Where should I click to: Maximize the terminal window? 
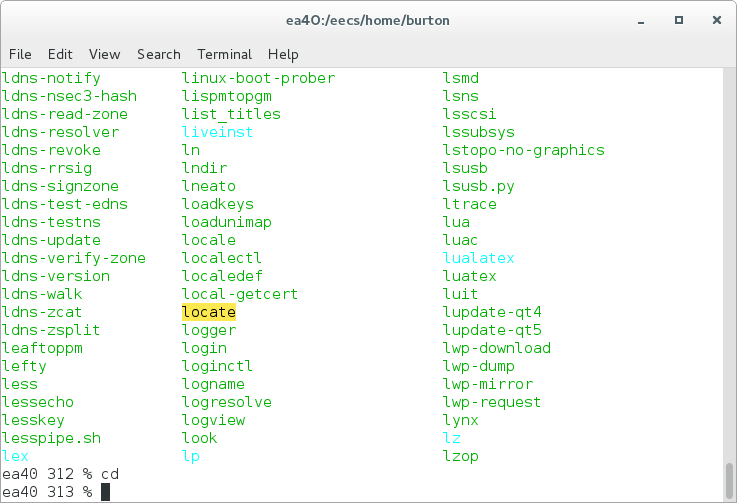[679, 20]
